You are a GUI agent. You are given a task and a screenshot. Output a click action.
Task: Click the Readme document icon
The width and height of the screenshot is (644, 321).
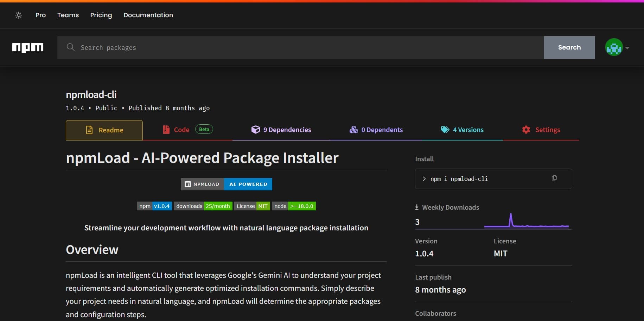[x=89, y=130]
